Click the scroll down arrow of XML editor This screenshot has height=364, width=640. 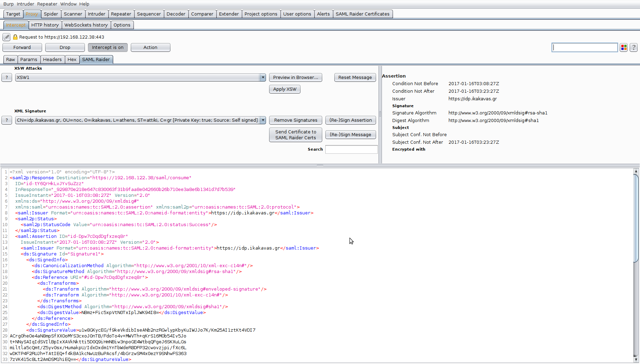click(636, 360)
